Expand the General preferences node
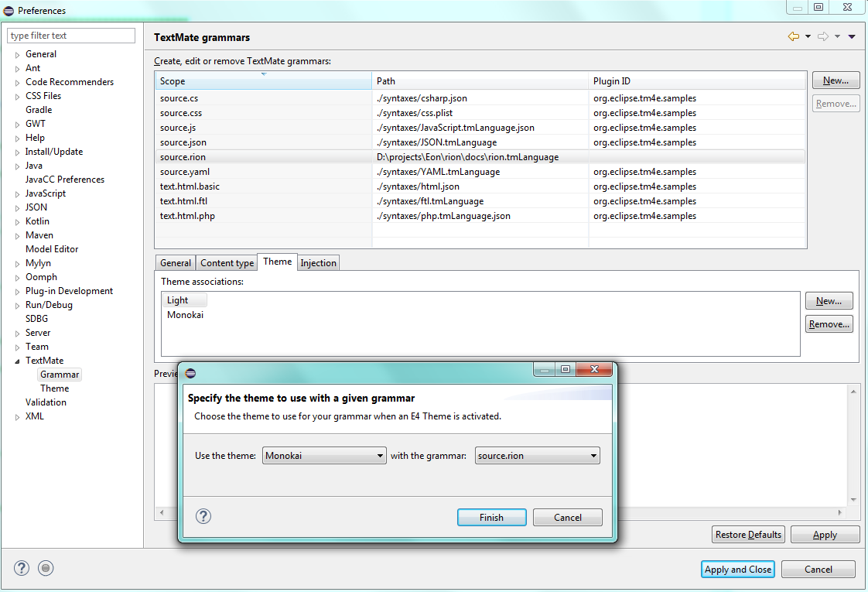Image resolution: width=868 pixels, height=592 pixels. click(x=18, y=53)
